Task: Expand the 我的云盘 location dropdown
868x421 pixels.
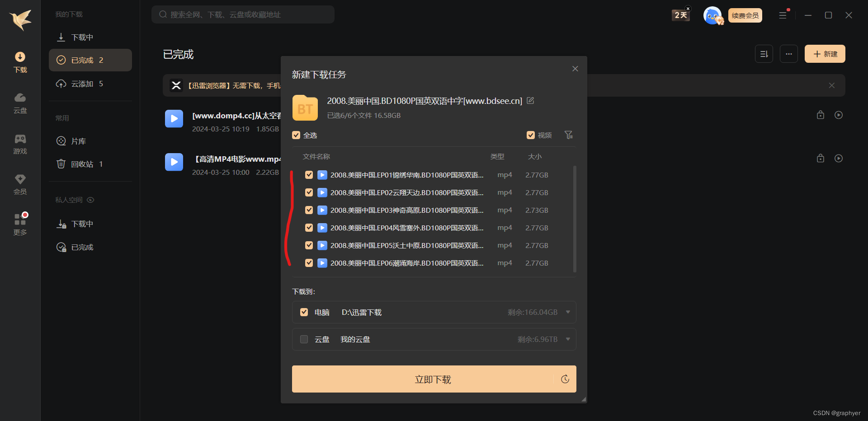Action: click(x=568, y=339)
